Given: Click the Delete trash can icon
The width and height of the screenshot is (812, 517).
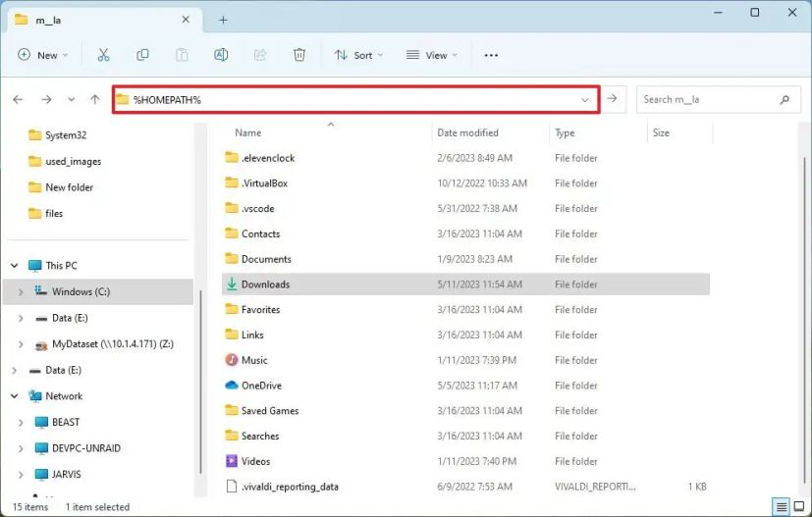Looking at the screenshot, I should 299,55.
